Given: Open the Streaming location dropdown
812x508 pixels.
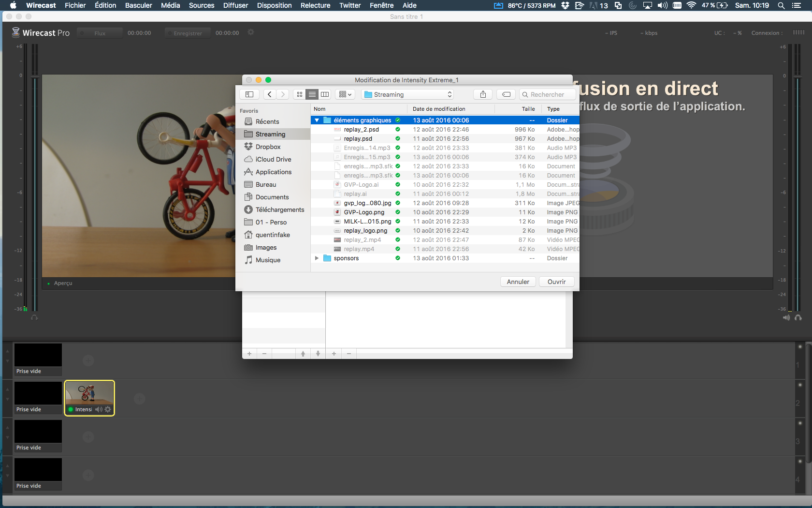Looking at the screenshot, I should point(408,94).
